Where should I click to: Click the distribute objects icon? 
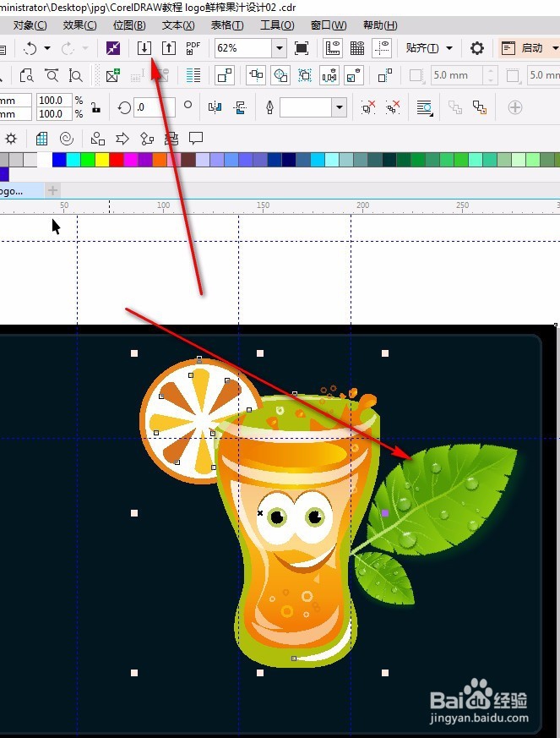pos(329,75)
